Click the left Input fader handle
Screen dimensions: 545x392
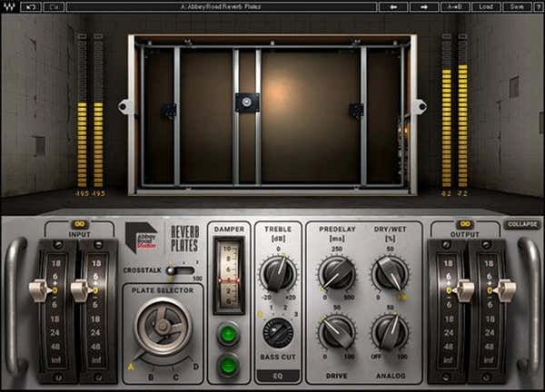click(x=38, y=289)
